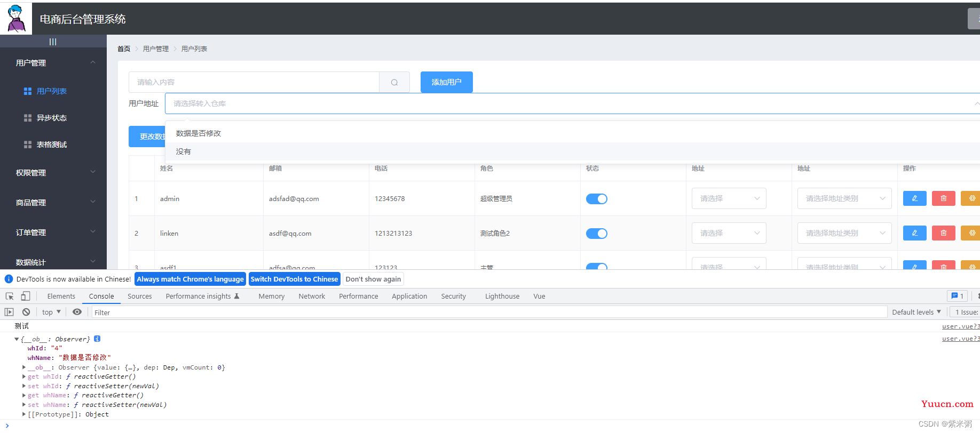Open the Application tab
Image resolution: width=980 pixels, height=433 pixels.
409,296
